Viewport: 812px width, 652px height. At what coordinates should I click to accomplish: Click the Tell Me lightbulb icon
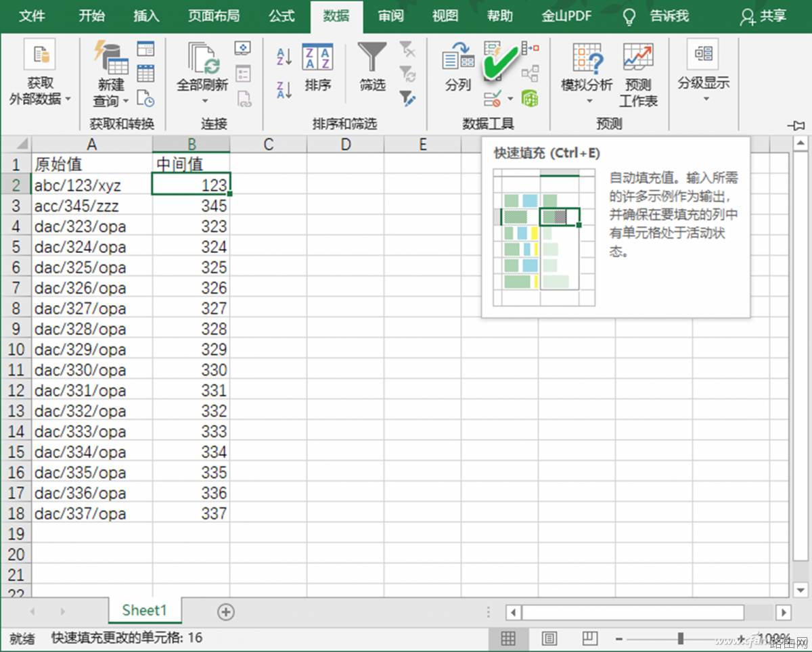click(x=630, y=16)
